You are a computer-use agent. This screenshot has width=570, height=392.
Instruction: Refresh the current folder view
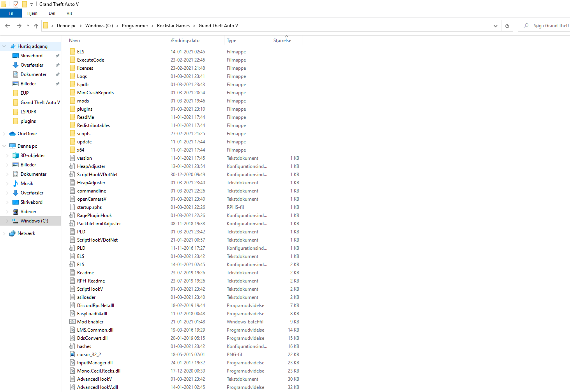[507, 26]
